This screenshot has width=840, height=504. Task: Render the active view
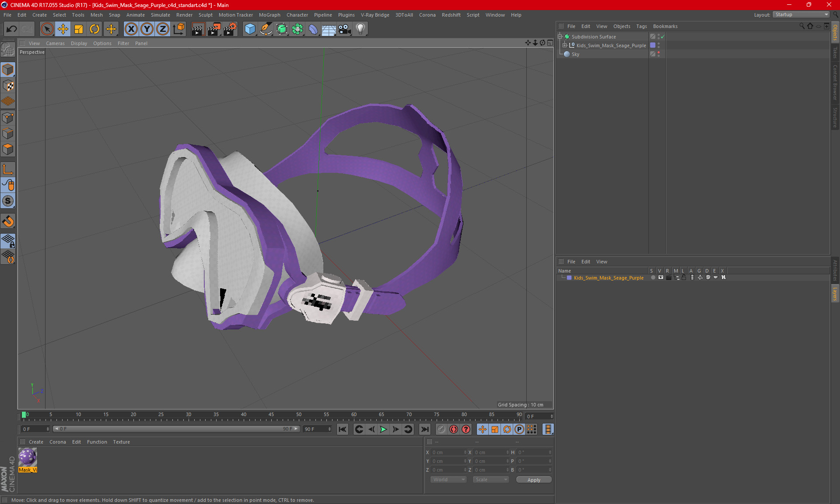pyautogui.click(x=198, y=29)
